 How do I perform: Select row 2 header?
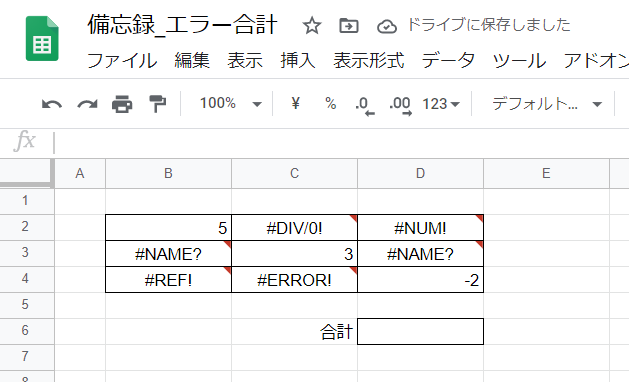point(26,227)
